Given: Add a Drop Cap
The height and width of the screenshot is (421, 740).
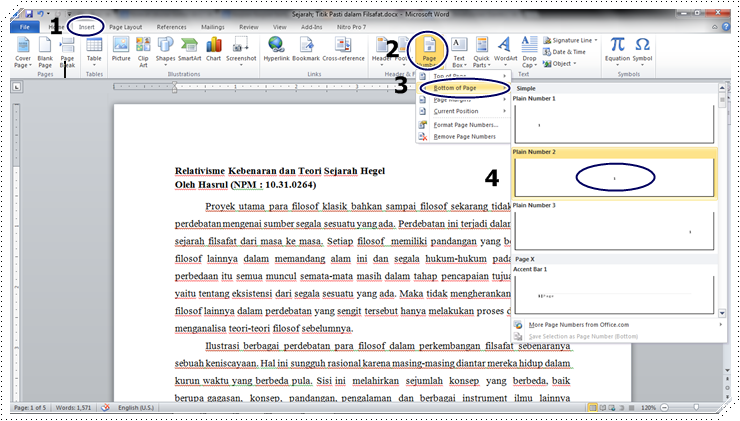Looking at the screenshot, I should point(529,52).
